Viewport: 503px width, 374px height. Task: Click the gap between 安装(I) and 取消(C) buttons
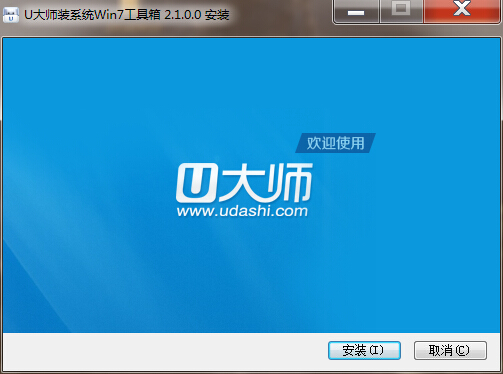click(x=407, y=350)
